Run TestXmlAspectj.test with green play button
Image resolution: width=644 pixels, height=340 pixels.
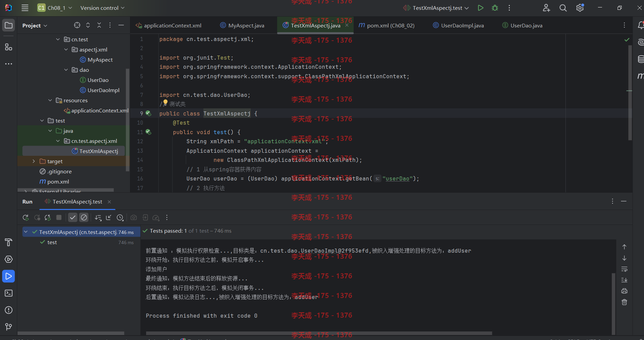[480, 8]
